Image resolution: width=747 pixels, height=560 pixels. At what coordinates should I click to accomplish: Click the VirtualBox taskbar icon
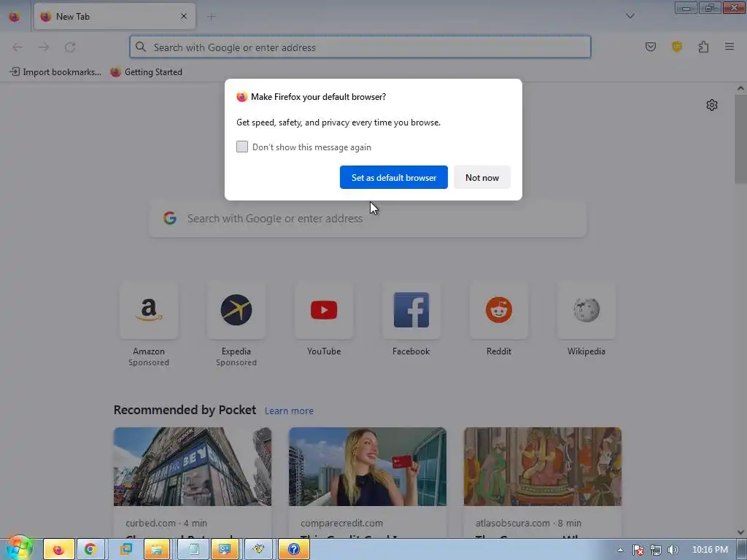click(x=125, y=550)
